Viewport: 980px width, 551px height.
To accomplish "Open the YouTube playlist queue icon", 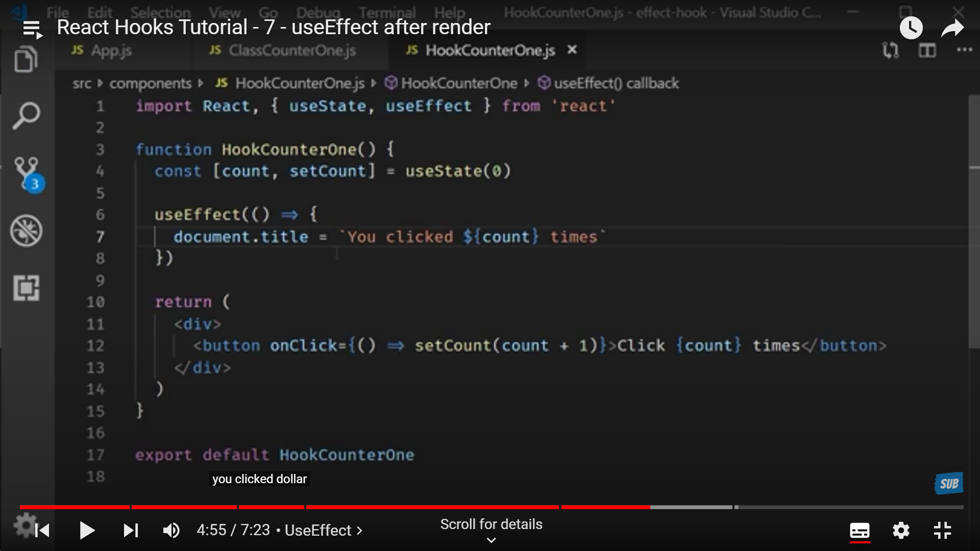I will click(x=33, y=29).
